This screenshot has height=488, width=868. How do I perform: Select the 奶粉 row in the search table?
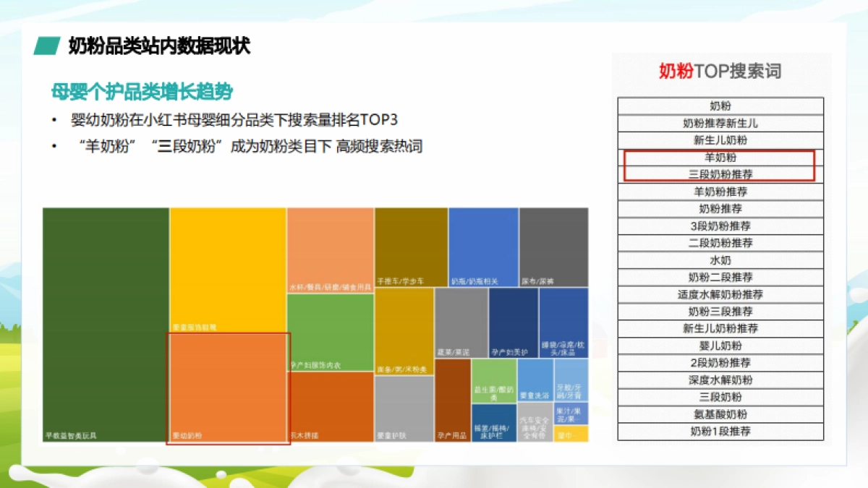(720, 106)
